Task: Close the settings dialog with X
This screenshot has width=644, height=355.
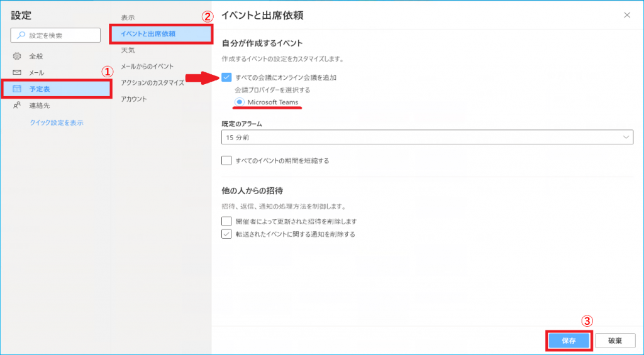Action: tap(626, 14)
